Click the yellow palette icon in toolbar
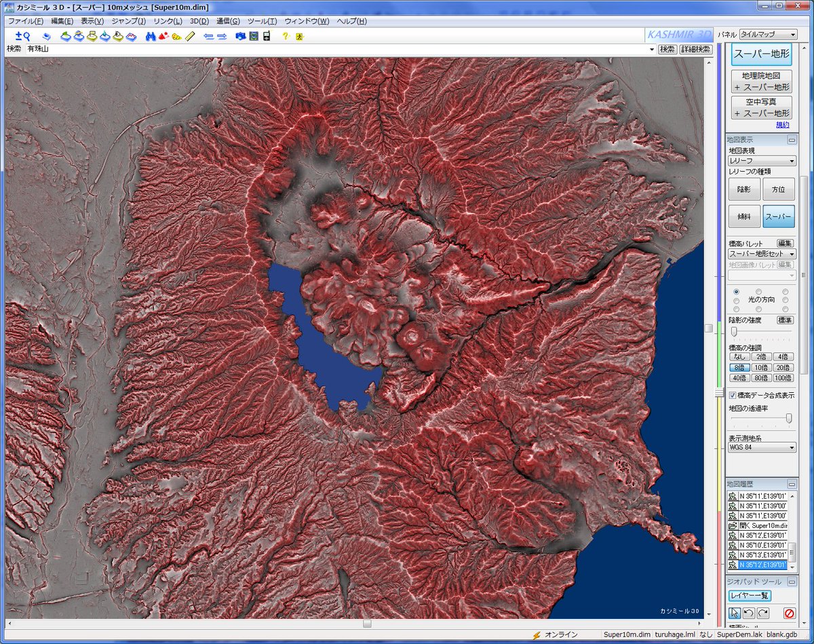The image size is (814, 644). 176,36
